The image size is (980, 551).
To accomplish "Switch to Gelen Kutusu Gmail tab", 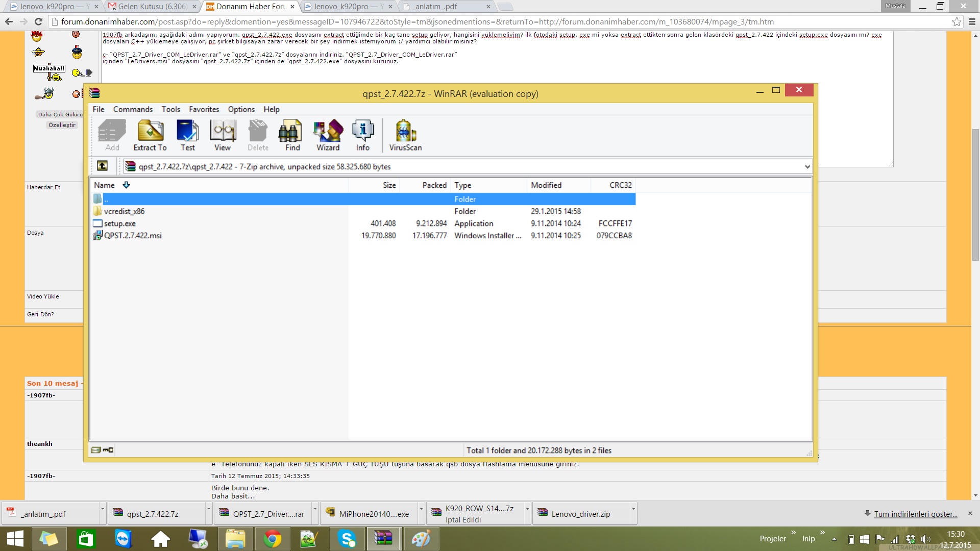I will coord(152,7).
